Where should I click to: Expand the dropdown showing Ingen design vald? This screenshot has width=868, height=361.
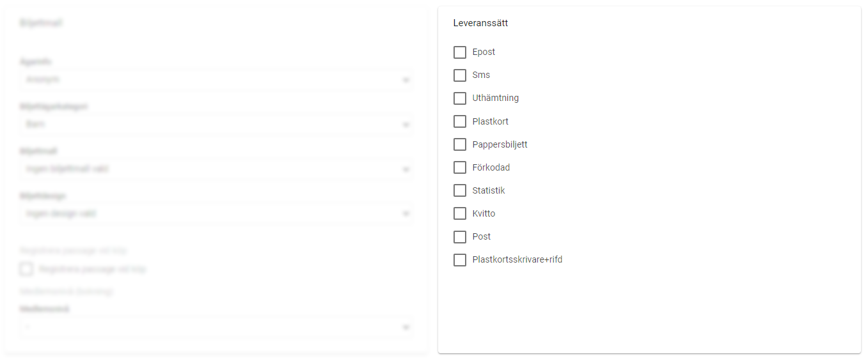click(215, 214)
